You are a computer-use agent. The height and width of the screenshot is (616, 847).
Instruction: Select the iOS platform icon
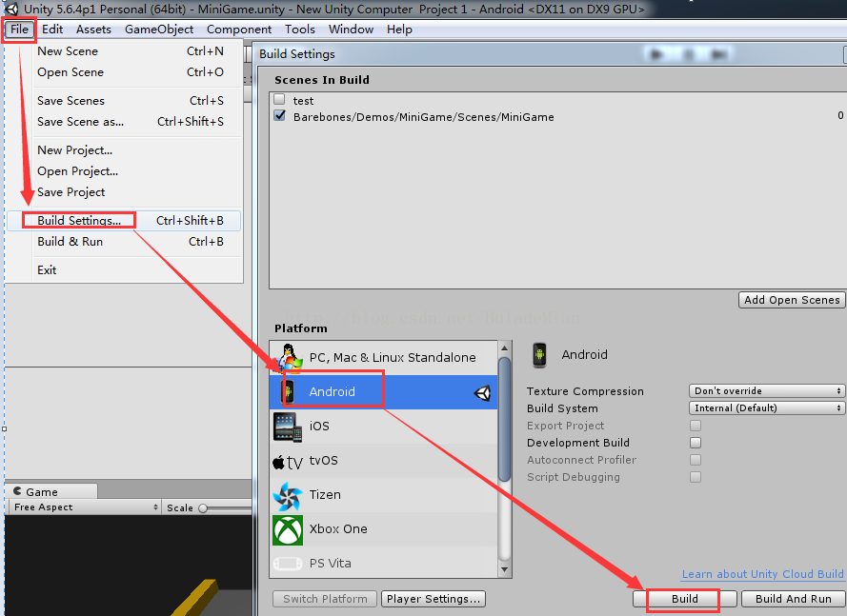pyautogui.click(x=288, y=427)
